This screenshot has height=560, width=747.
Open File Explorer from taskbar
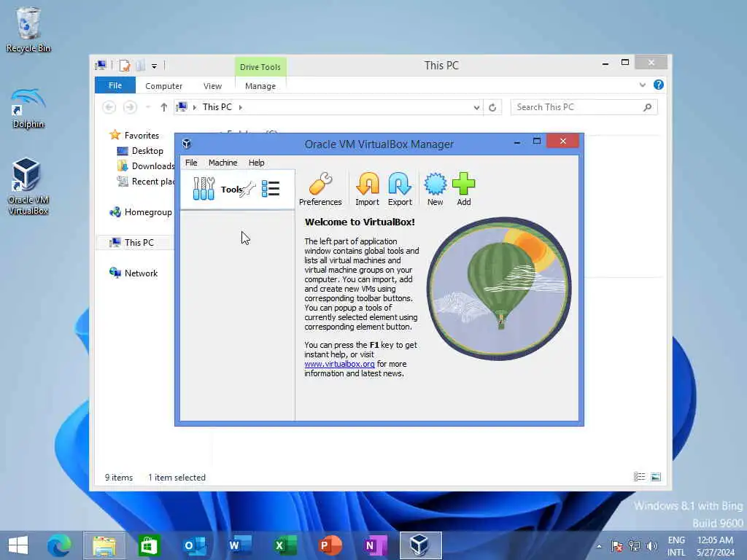click(x=104, y=545)
